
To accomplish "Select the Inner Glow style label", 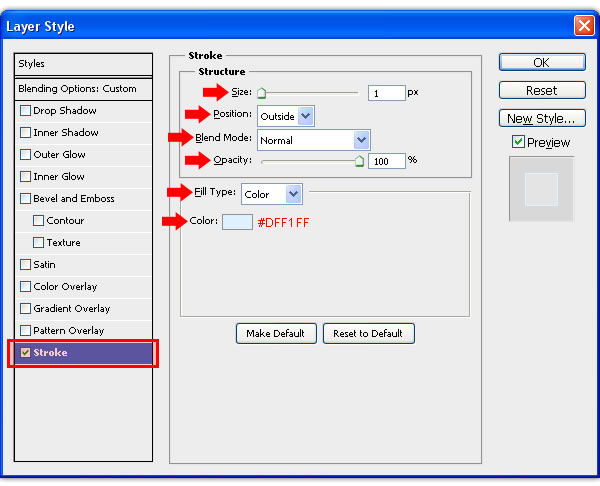I will (59, 177).
